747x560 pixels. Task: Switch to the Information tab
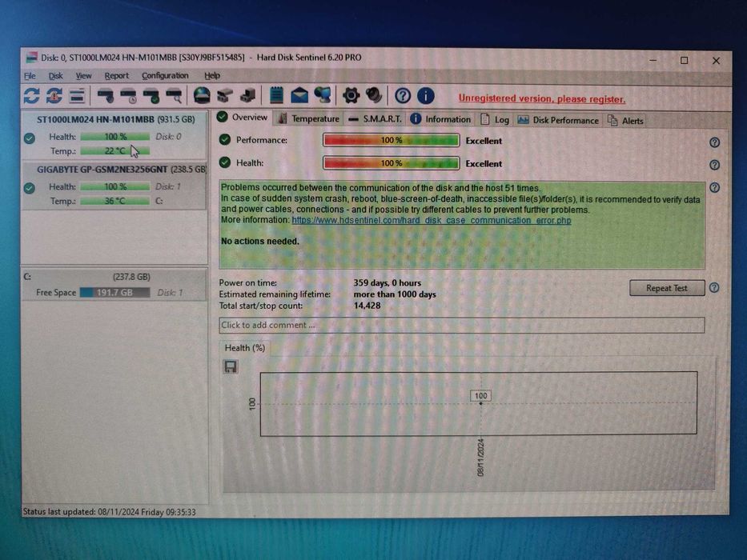click(x=440, y=119)
